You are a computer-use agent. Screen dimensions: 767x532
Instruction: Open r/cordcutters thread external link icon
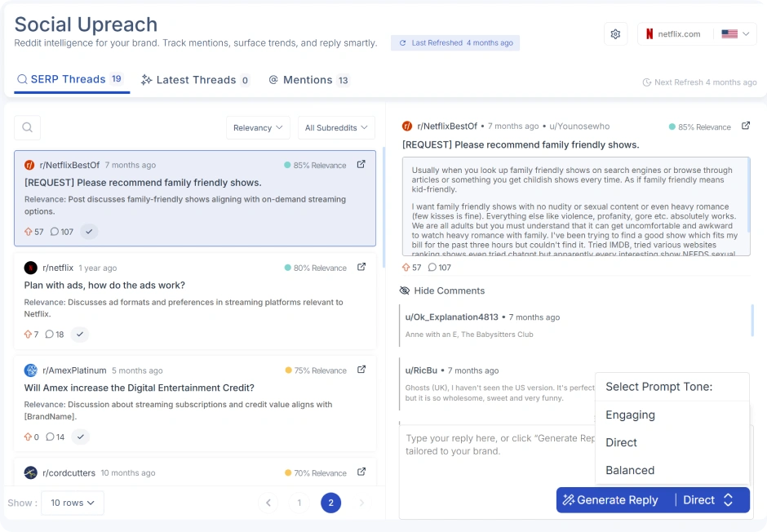pos(361,472)
